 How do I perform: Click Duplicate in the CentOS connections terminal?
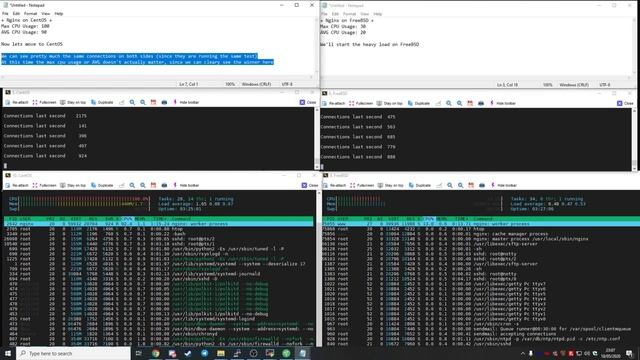[102, 102]
